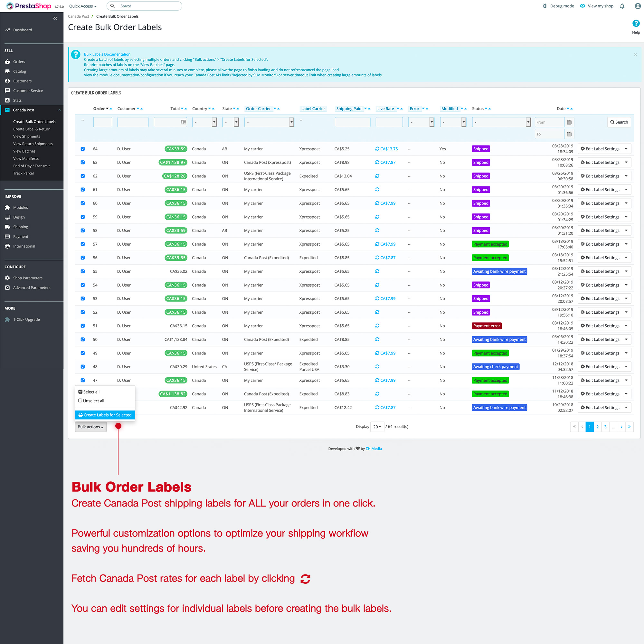Click the top Search box

pos(144,6)
